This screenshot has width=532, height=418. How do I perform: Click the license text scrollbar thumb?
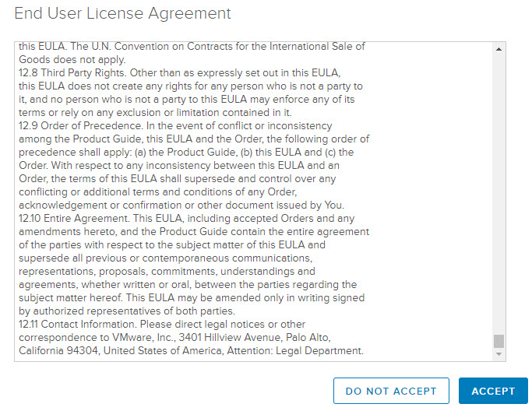point(499,341)
